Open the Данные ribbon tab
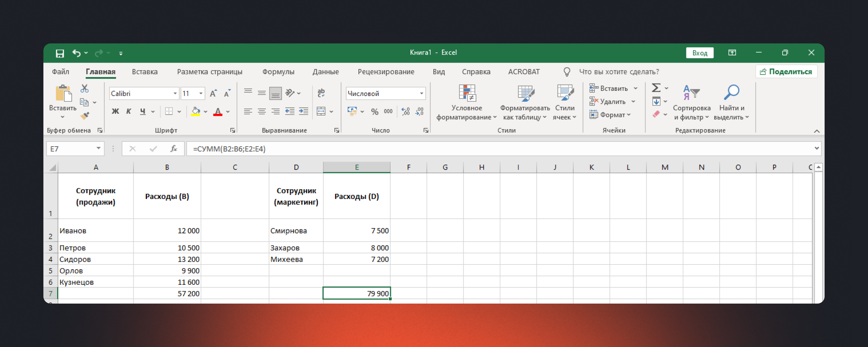The height and width of the screenshot is (347, 868). 325,72
